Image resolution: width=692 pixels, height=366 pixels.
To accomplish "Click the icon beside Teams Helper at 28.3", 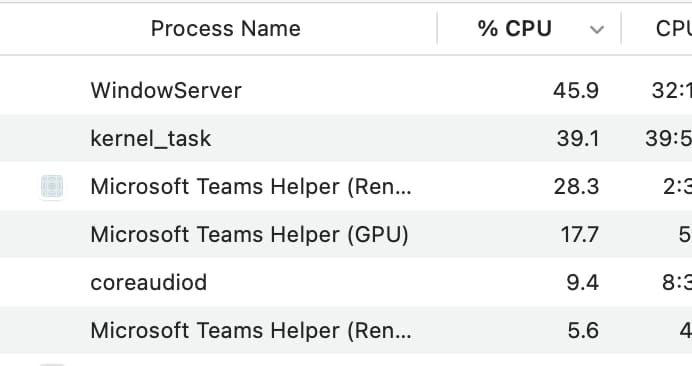I will (52, 187).
